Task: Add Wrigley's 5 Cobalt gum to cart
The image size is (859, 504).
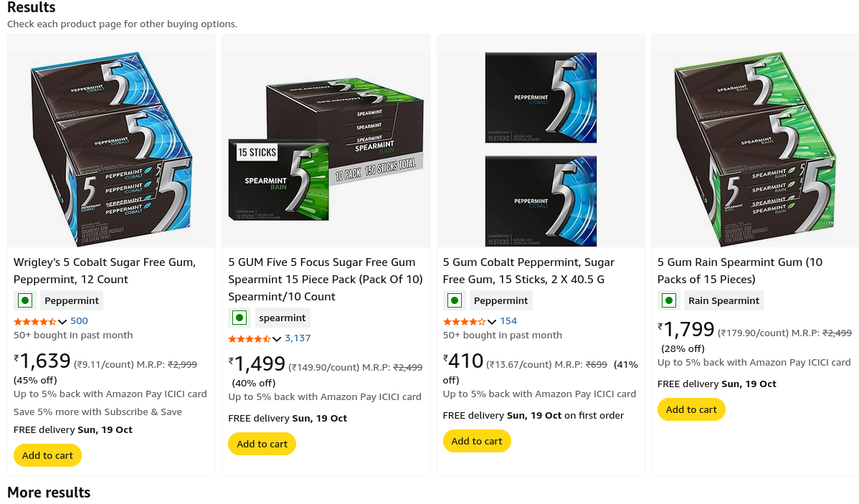Action: coord(47,455)
